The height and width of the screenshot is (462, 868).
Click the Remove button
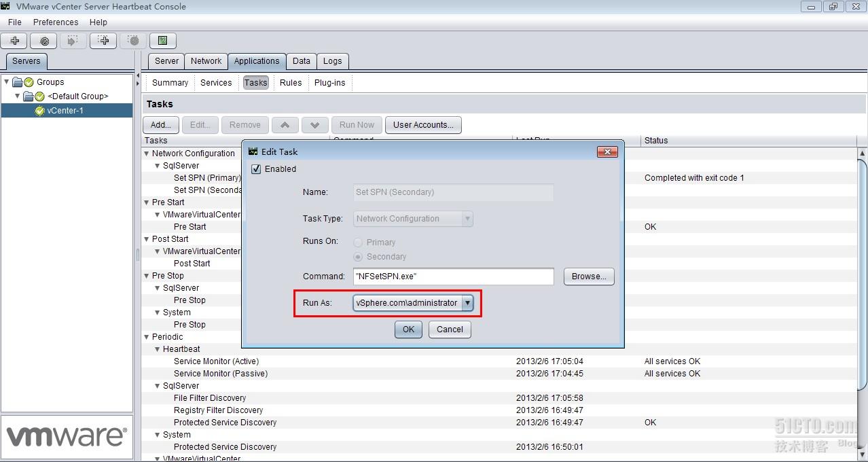tap(245, 125)
